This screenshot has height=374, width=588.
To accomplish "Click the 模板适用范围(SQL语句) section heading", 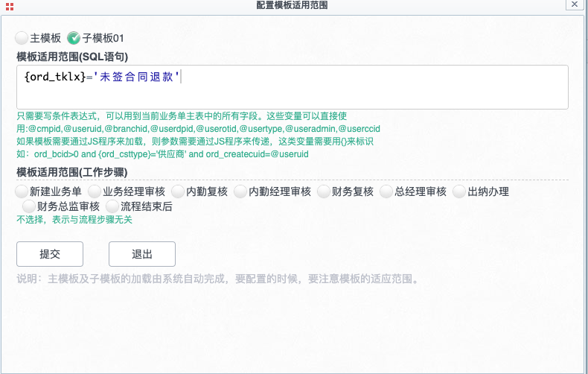I will point(72,56).
